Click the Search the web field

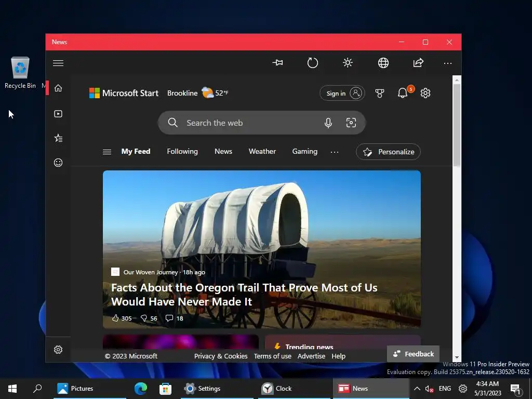(x=262, y=123)
